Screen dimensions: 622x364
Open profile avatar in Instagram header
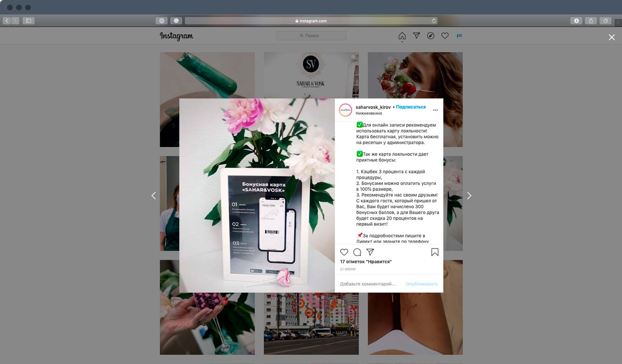pos(459,36)
